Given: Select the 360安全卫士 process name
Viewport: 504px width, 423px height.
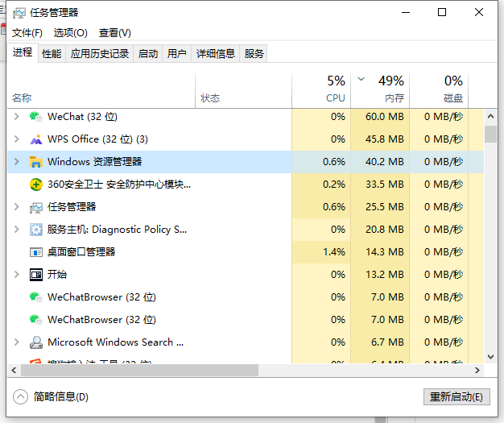Looking at the screenshot, I should (x=119, y=185).
